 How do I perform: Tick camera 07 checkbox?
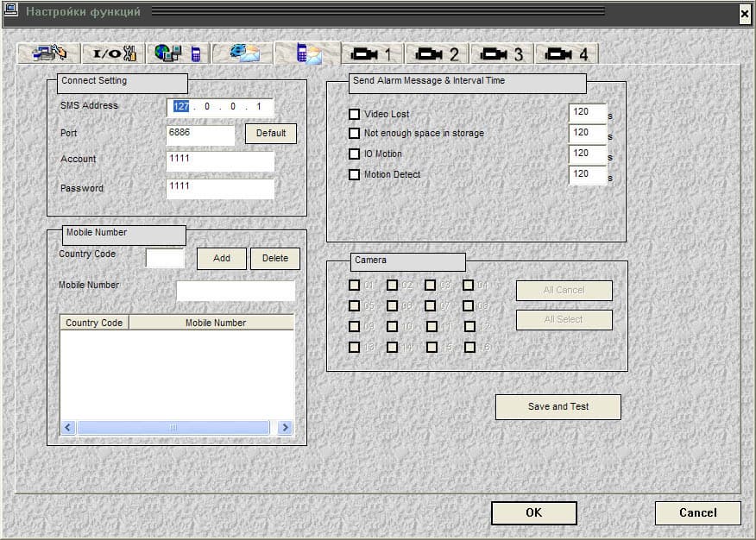click(x=430, y=306)
